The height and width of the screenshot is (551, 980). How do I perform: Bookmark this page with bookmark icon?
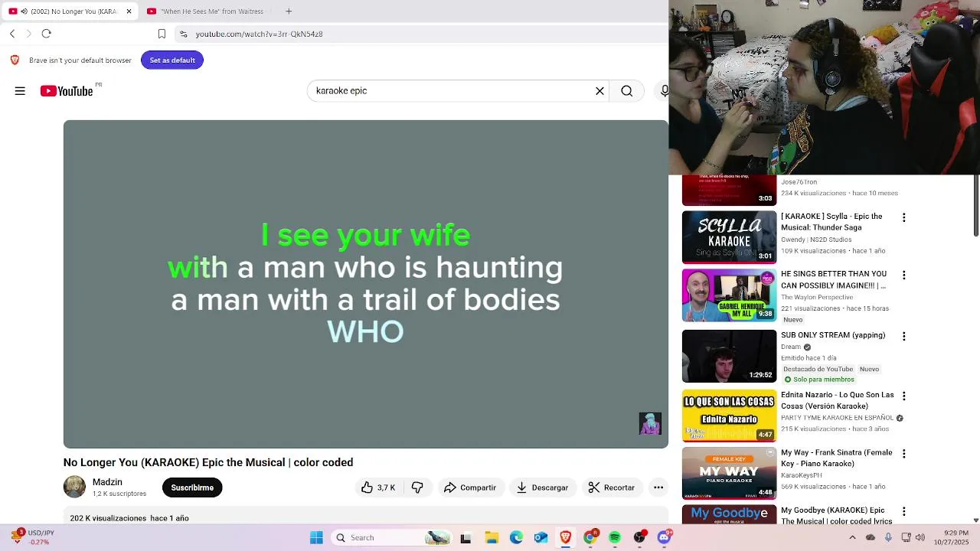coord(162,34)
